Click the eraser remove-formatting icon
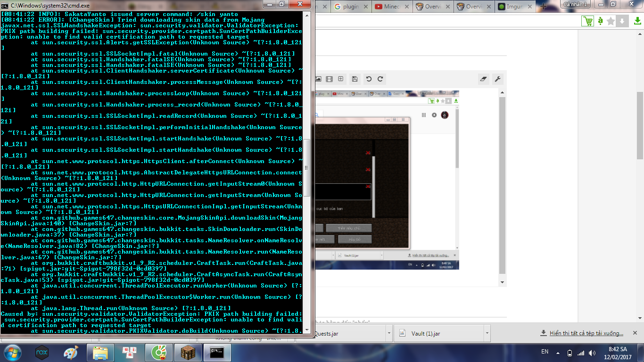The width and height of the screenshot is (644, 362). pyautogui.click(x=483, y=79)
